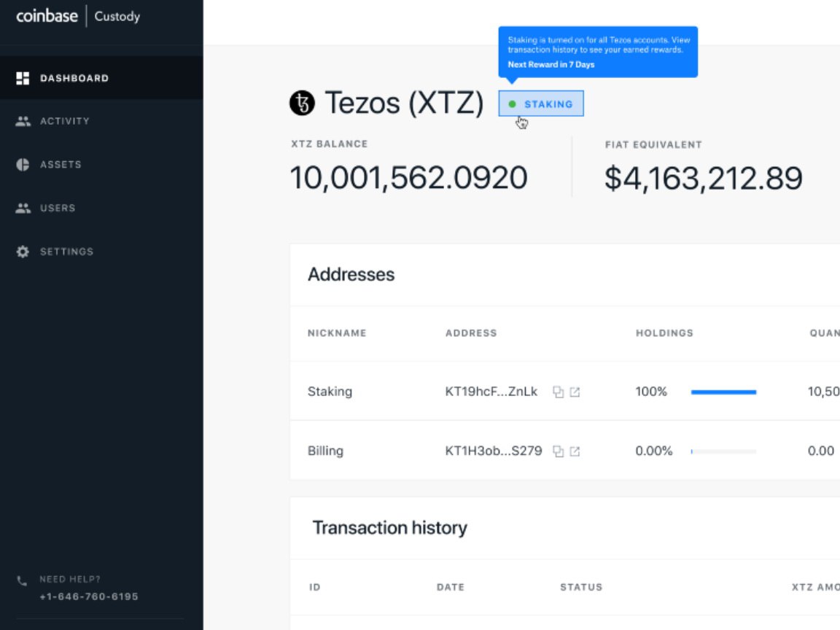Click the Assets pie chart icon

23,165
